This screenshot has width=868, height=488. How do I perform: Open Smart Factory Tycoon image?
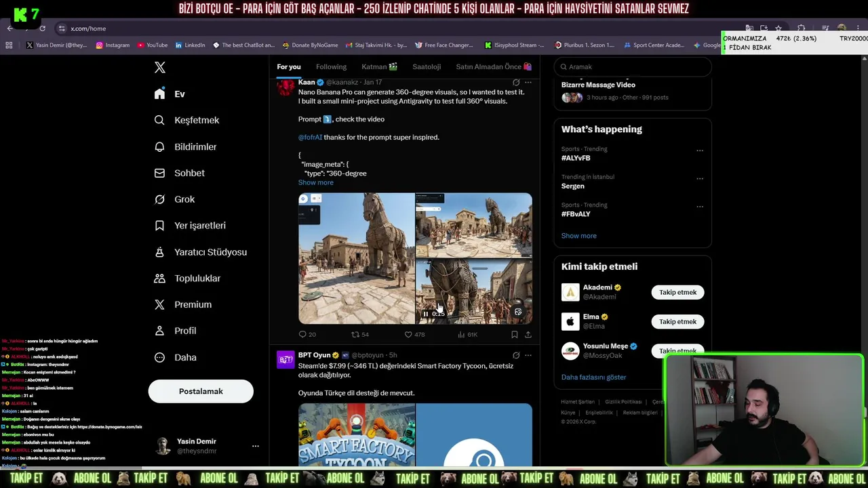pos(357,435)
